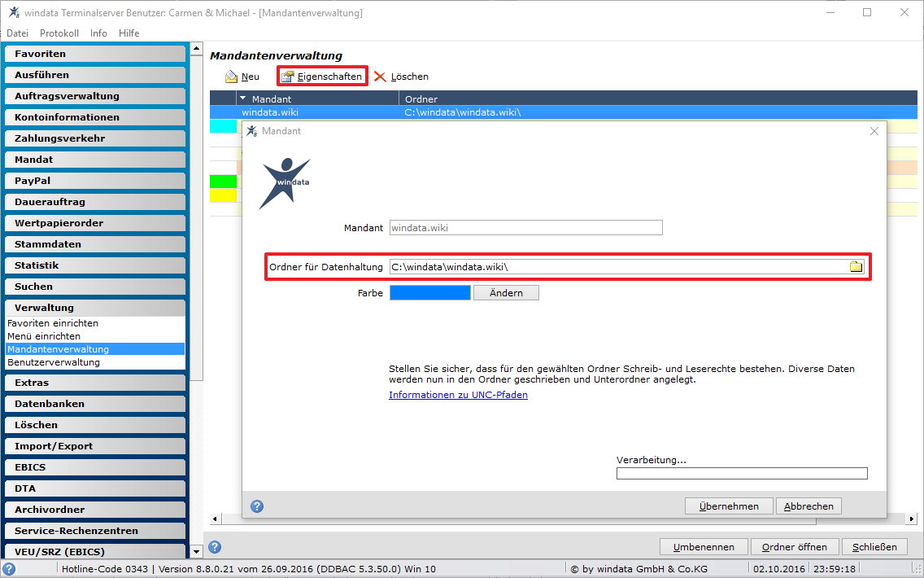Select Mandantenverwaltung in the sidebar
This screenshot has height=578, width=924.
(x=95, y=349)
